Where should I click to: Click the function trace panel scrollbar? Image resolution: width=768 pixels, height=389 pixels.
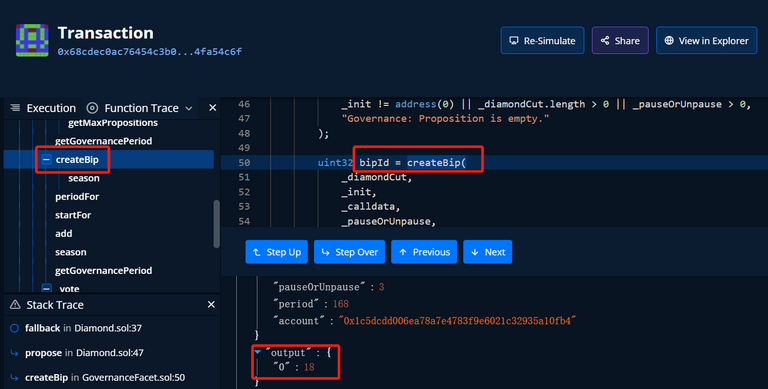point(216,224)
